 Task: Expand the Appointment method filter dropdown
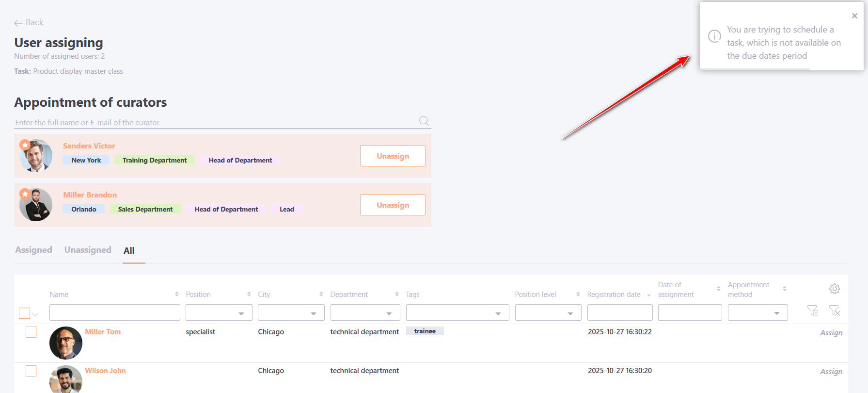[758, 313]
